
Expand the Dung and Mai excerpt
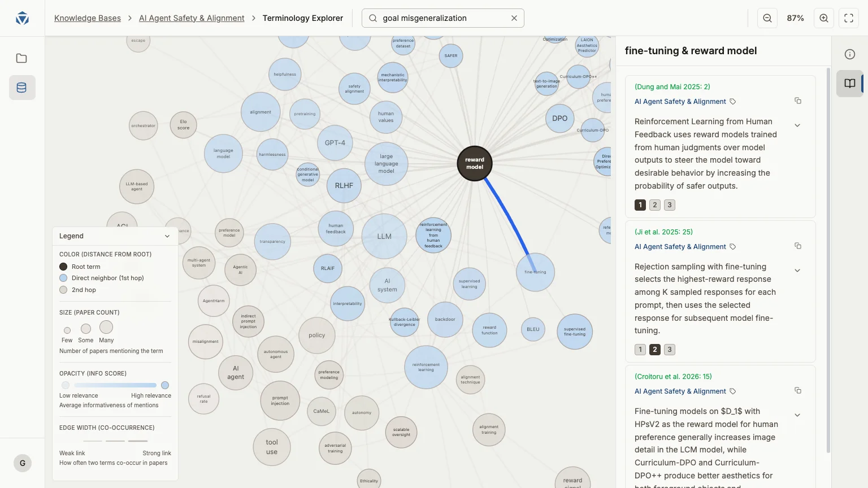797,125
